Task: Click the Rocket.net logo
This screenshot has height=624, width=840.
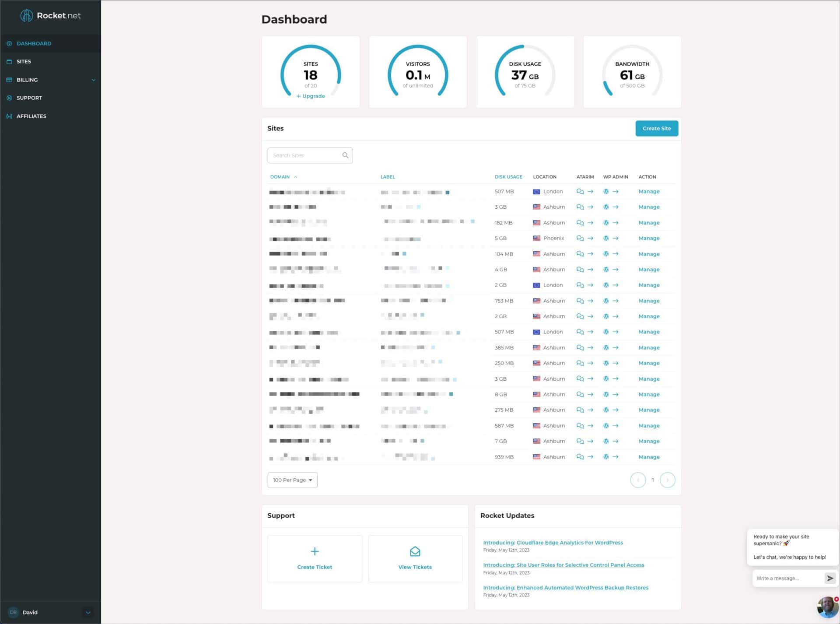Action: point(50,16)
